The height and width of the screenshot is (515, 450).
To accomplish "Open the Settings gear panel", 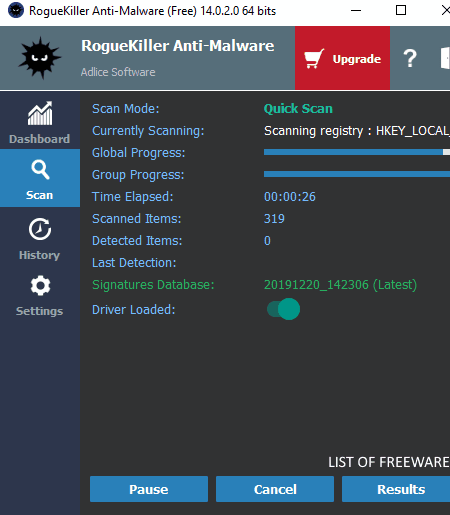I will (40, 295).
